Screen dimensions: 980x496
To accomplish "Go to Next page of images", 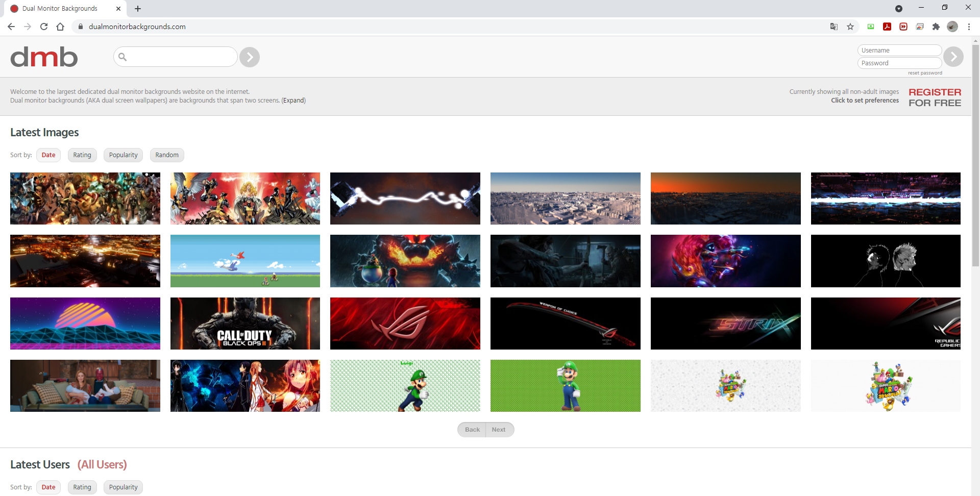I will point(499,430).
